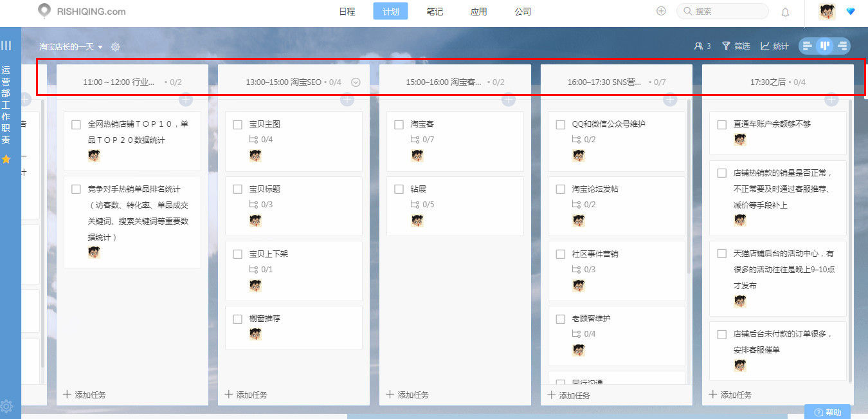
Task: Open the 13:00–15:00 column options chevron
Action: coord(356,82)
